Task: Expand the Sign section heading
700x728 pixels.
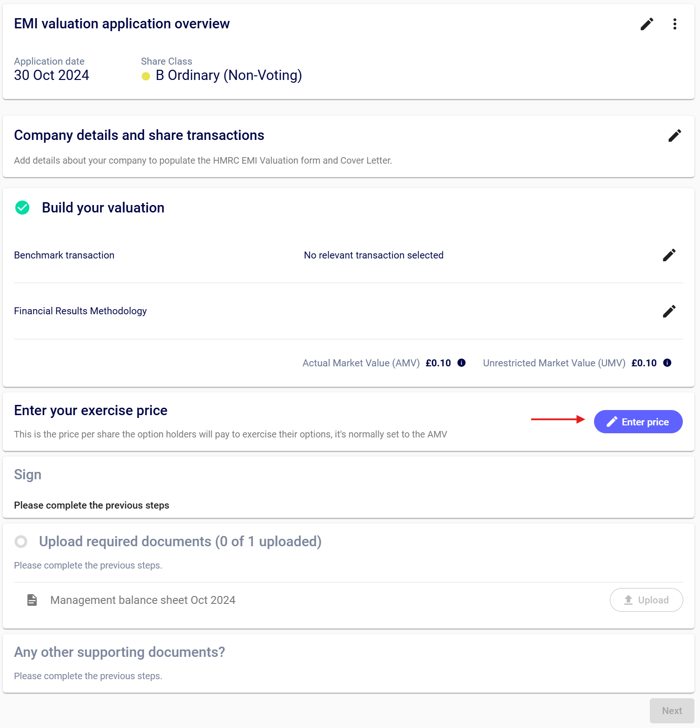Action: [x=28, y=475]
